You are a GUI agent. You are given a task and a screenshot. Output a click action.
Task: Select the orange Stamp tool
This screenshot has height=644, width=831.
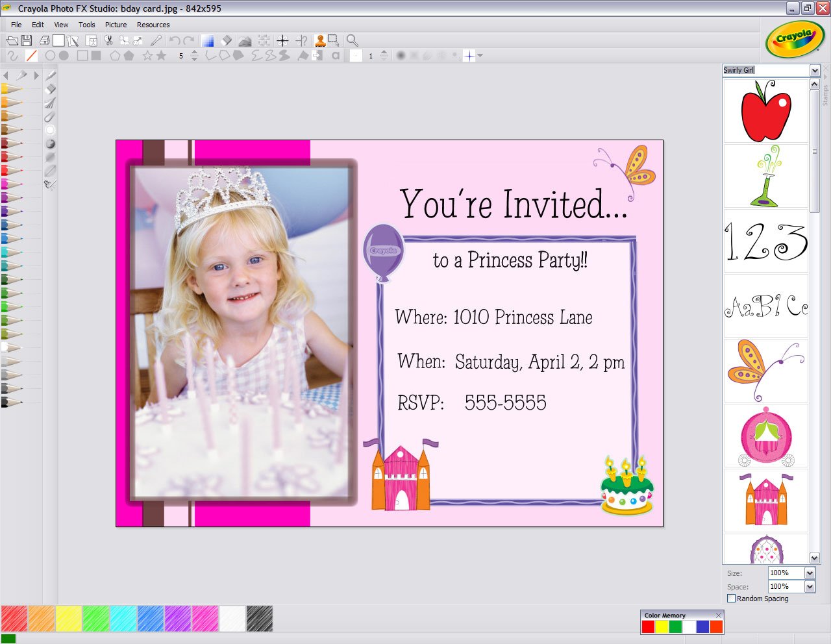click(x=319, y=40)
